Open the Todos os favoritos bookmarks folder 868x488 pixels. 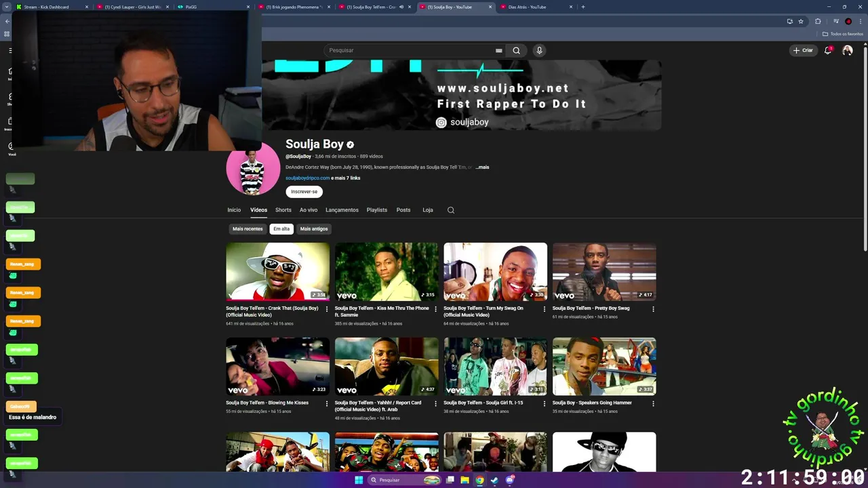[842, 34]
